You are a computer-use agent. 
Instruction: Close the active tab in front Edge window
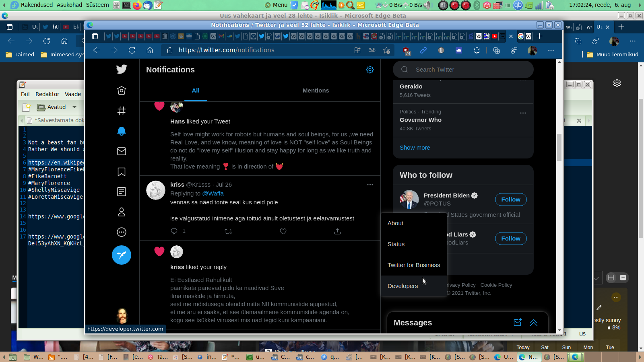[511, 36]
